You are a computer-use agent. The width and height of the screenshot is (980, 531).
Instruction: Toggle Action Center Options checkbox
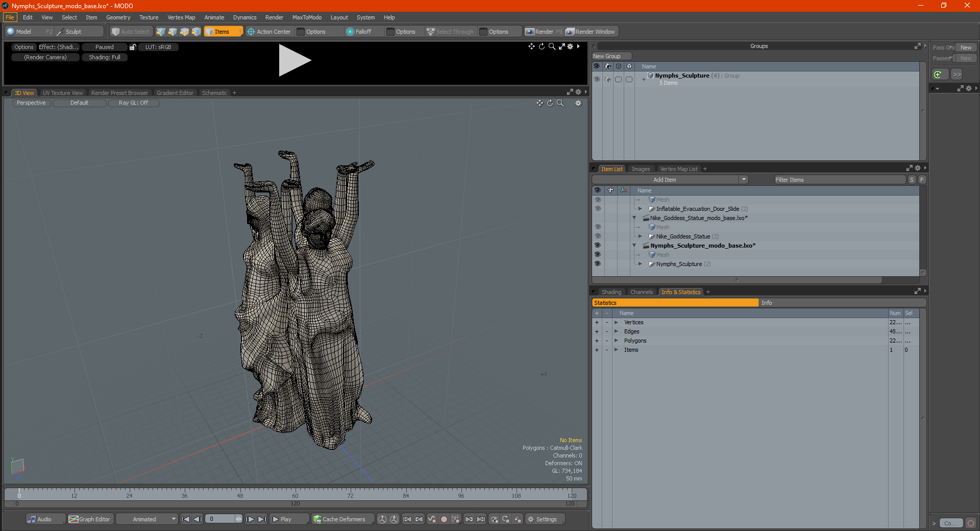tap(301, 32)
